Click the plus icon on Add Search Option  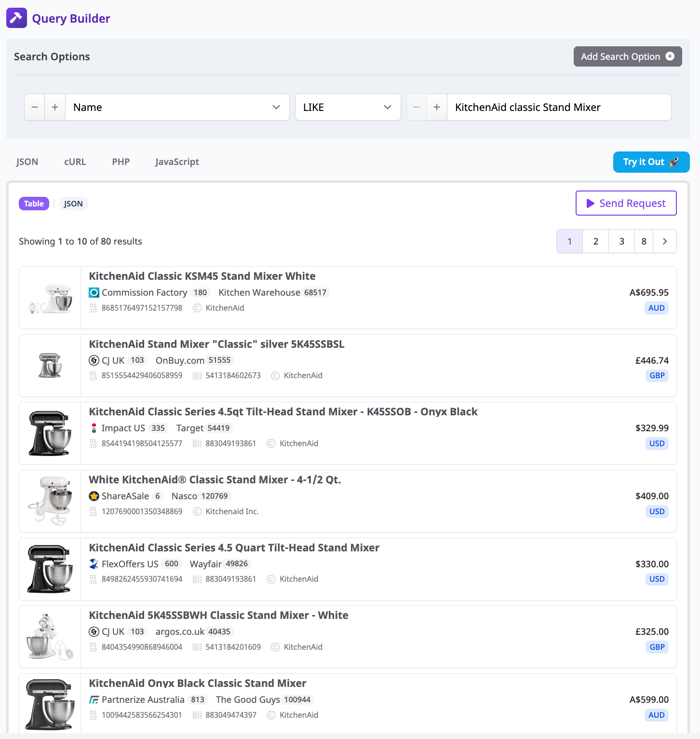[x=670, y=56]
